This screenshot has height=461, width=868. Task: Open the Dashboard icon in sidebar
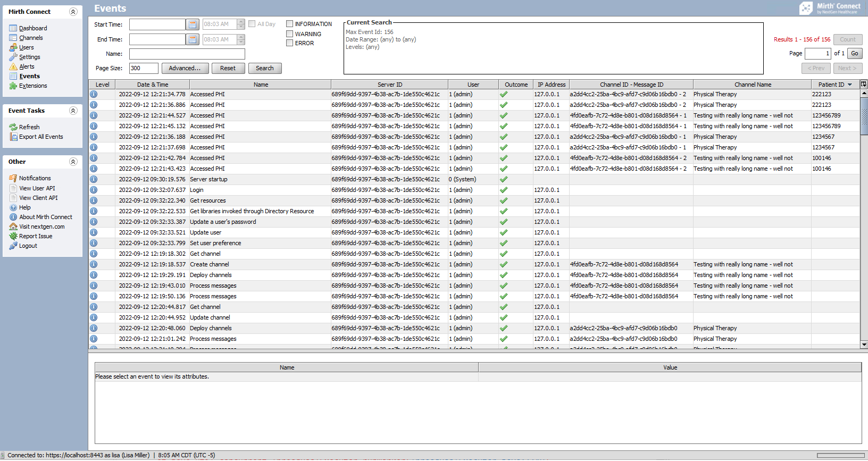13,28
